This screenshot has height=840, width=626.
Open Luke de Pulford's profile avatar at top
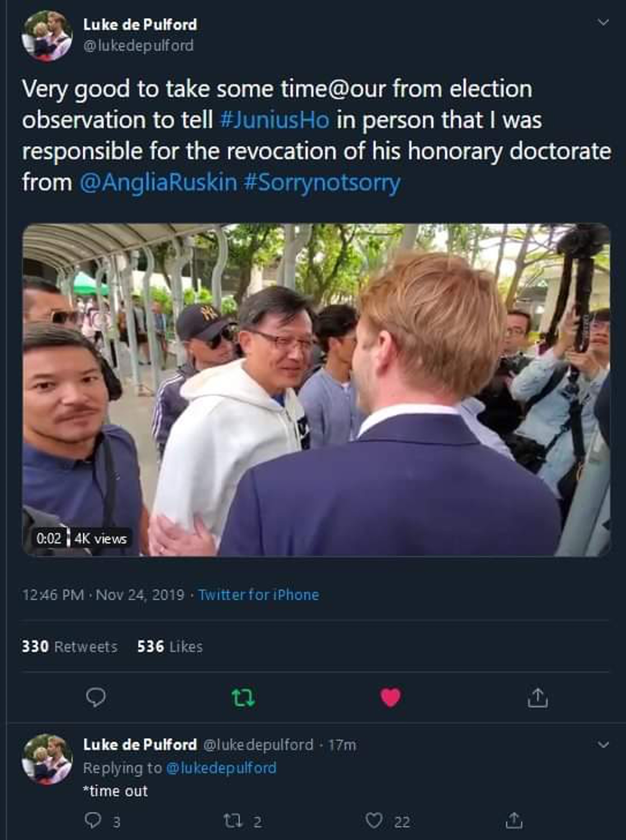pos(47,35)
